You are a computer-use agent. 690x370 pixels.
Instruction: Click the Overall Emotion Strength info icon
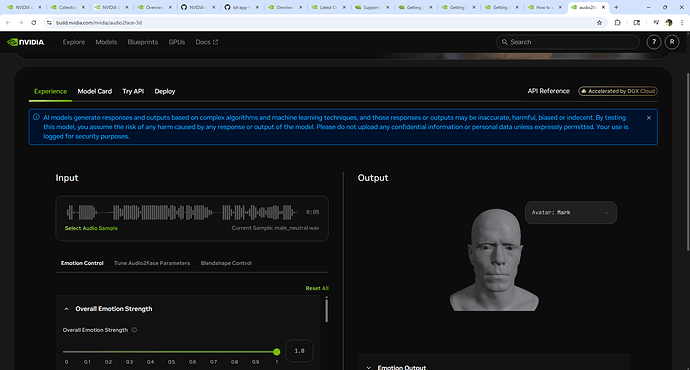(134, 330)
